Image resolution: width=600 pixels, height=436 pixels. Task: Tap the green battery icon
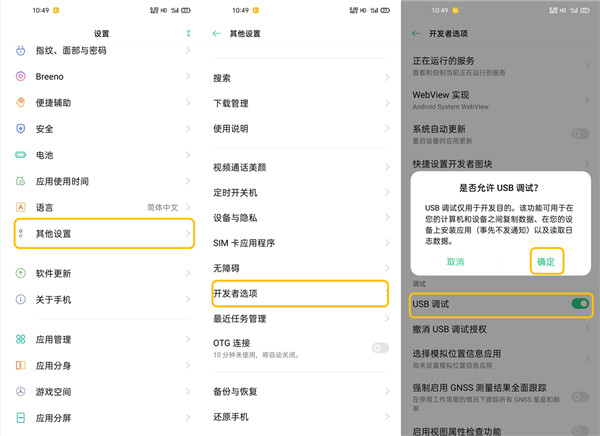[x=21, y=155]
